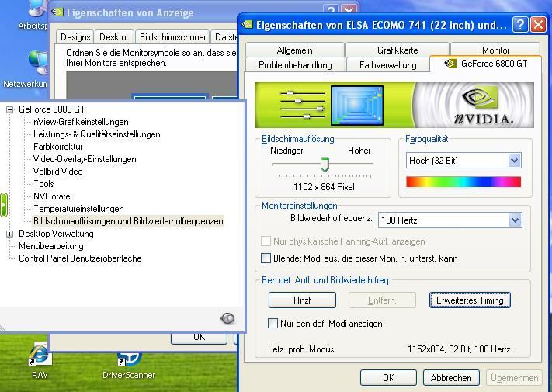The width and height of the screenshot is (552, 392).
Task: Open the Designs tab in Anzeige window
Action: point(75,37)
